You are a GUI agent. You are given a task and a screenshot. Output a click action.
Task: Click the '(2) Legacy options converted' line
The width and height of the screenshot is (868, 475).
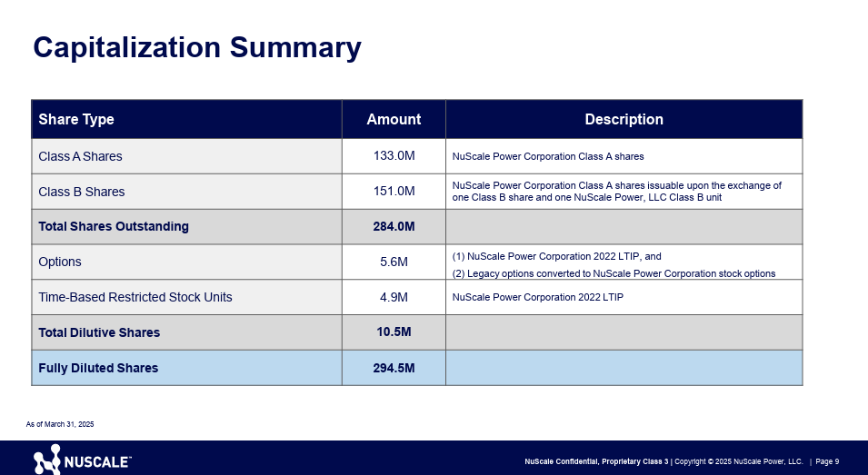click(614, 273)
